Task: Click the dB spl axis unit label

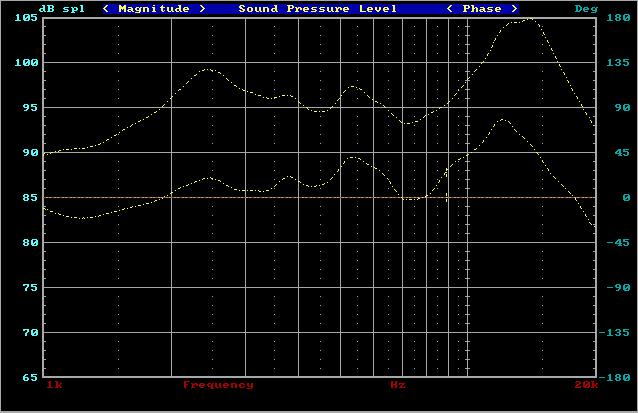Action: pyautogui.click(x=62, y=9)
